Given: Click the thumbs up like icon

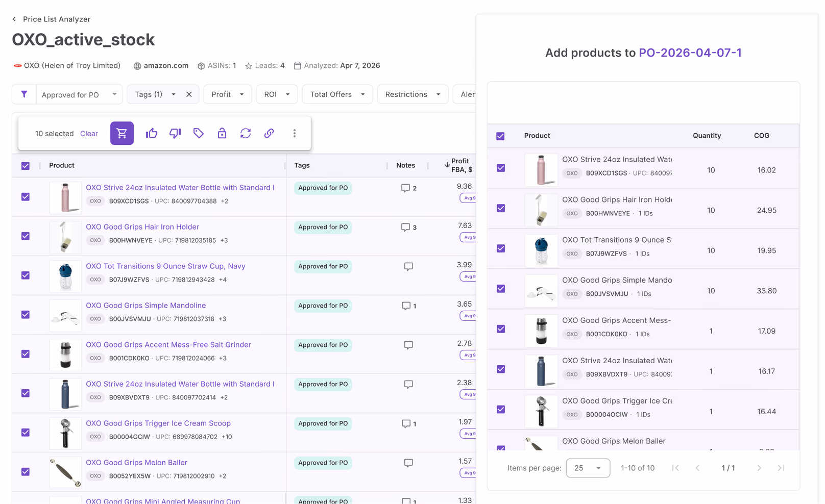Looking at the screenshot, I should (152, 133).
